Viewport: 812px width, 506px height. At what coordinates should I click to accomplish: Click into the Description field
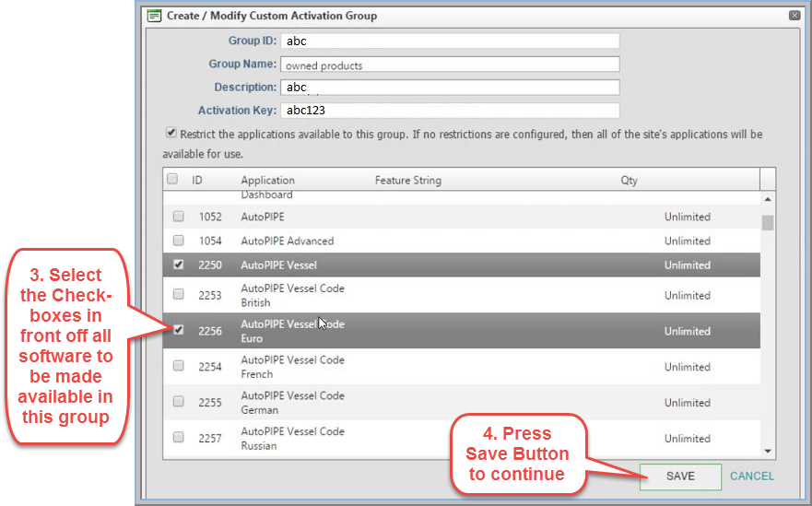tap(450, 87)
